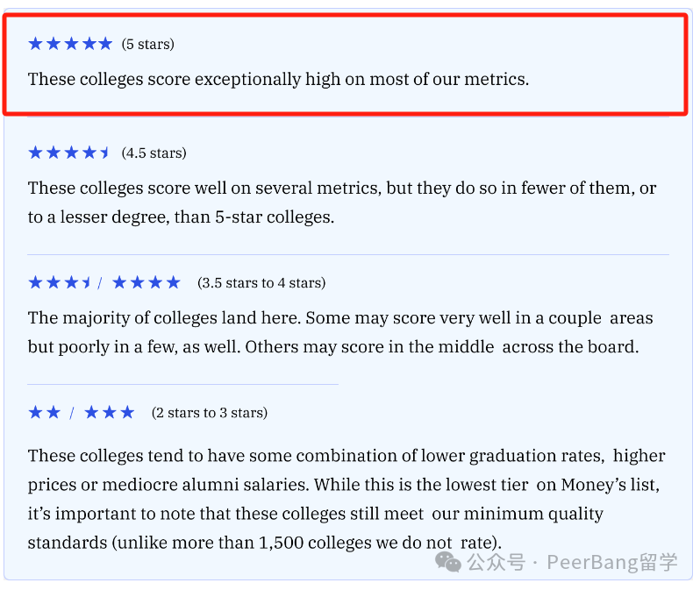
Task: Click the three-star icon group in bottom section
Action: tap(110, 412)
